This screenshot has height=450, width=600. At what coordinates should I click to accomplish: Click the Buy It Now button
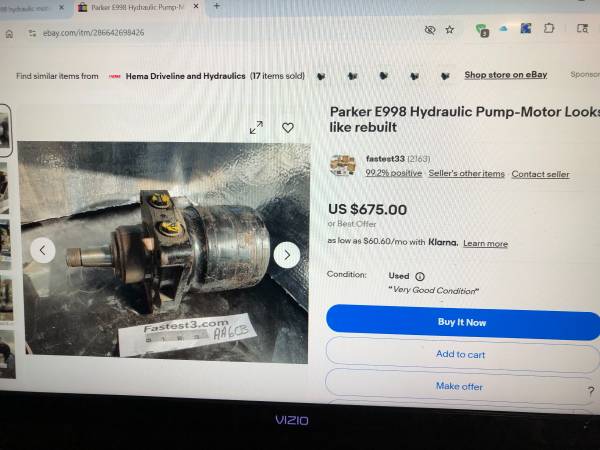click(463, 322)
